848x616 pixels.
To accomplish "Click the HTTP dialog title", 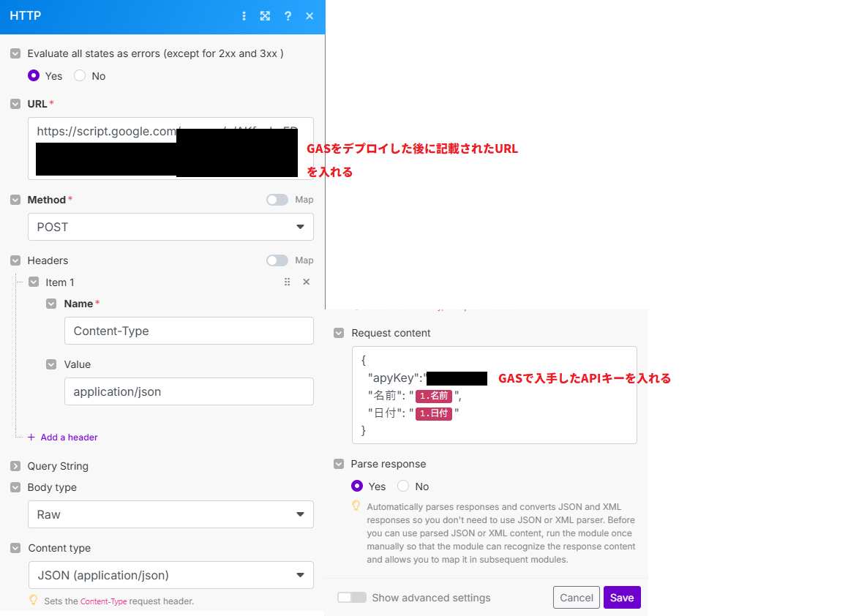I will pos(26,15).
